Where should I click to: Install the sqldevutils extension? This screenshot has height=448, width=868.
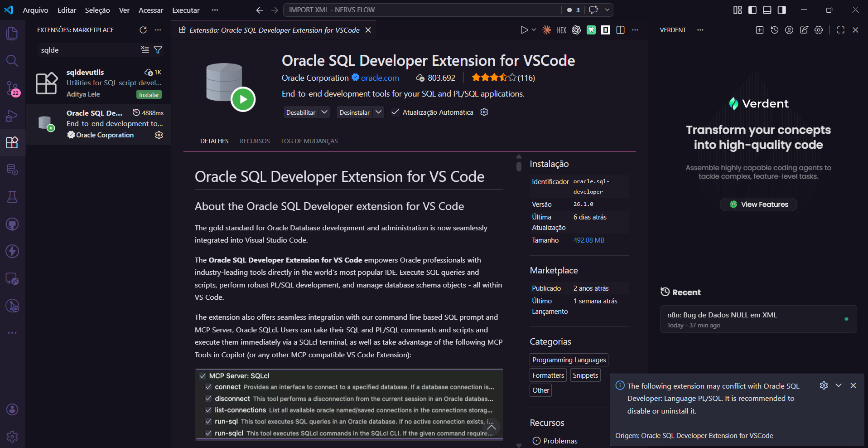[x=149, y=95]
